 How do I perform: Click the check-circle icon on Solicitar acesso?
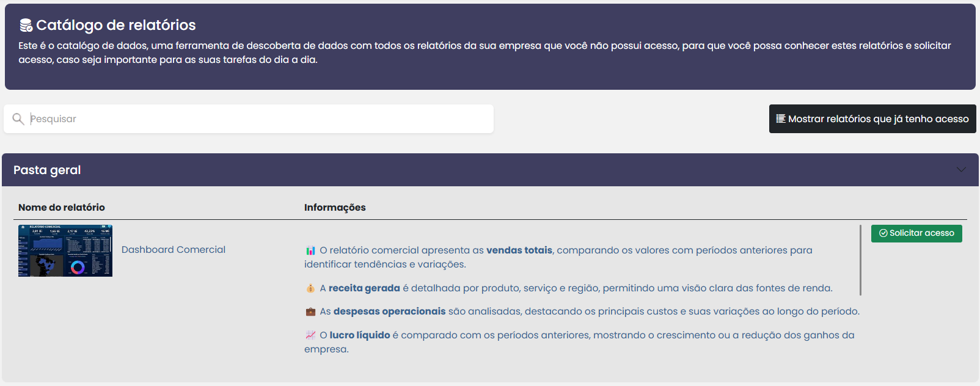pos(883,233)
